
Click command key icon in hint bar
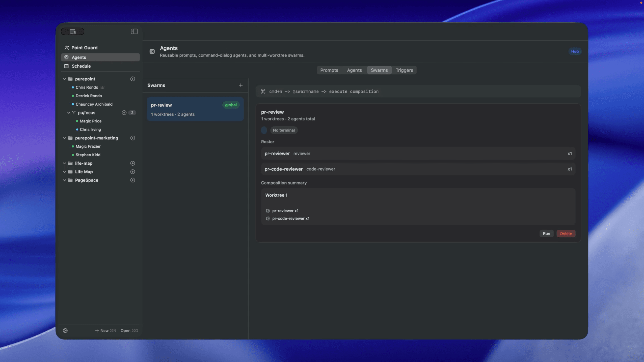(263, 92)
